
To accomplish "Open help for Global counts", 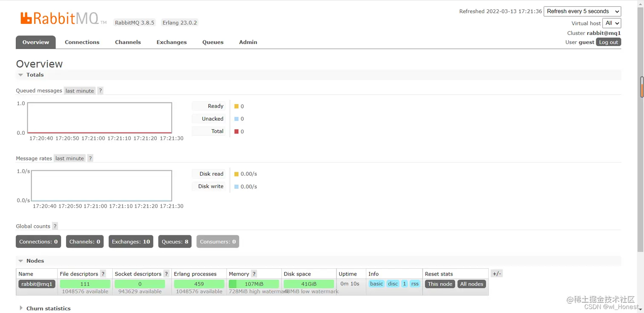I will pos(55,226).
